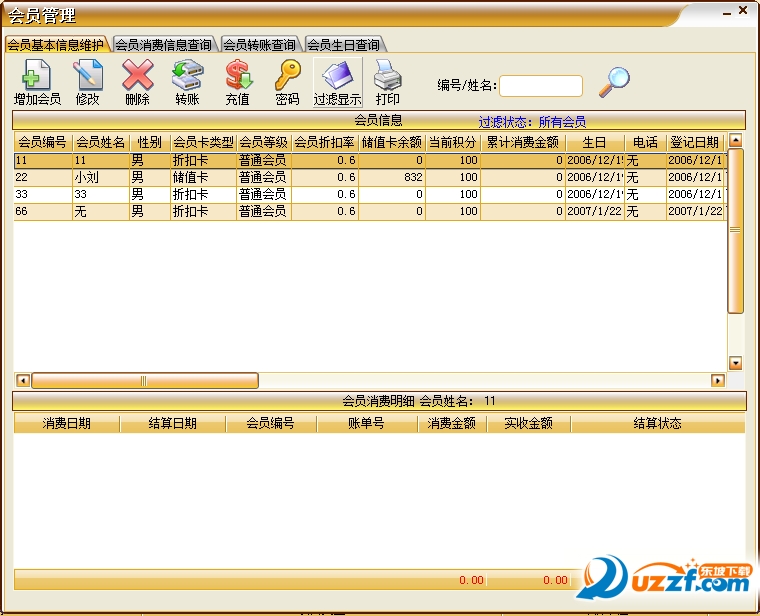The height and width of the screenshot is (616, 760).
Task: Click the 删除 delete icon
Action: pos(138,82)
